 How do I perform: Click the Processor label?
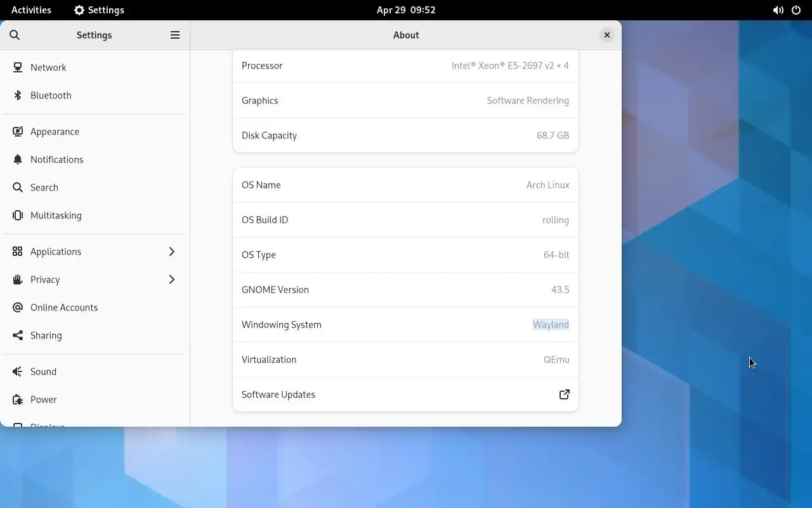(x=262, y=65)
